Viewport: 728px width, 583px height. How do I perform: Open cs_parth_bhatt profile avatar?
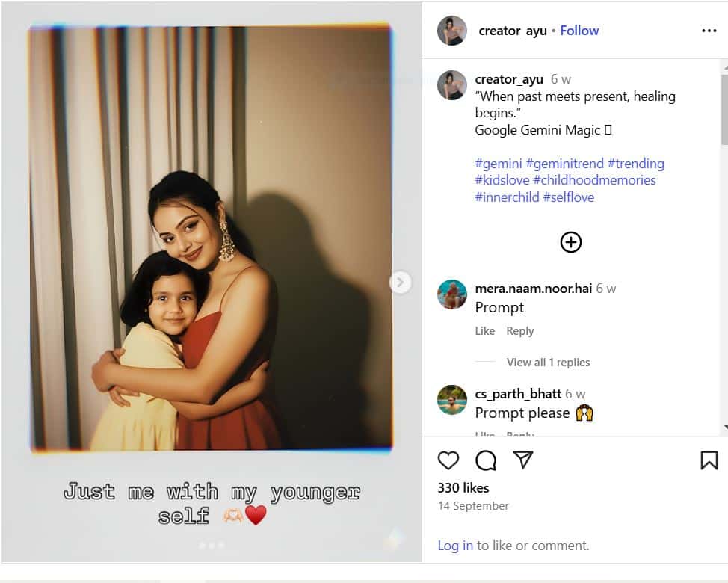(452, 400)
